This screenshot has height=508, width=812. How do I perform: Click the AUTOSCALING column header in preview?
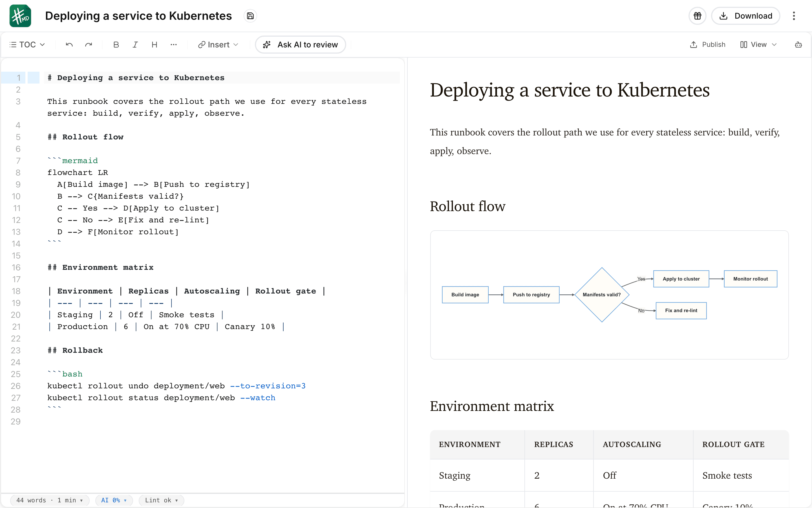pos(643,444)
